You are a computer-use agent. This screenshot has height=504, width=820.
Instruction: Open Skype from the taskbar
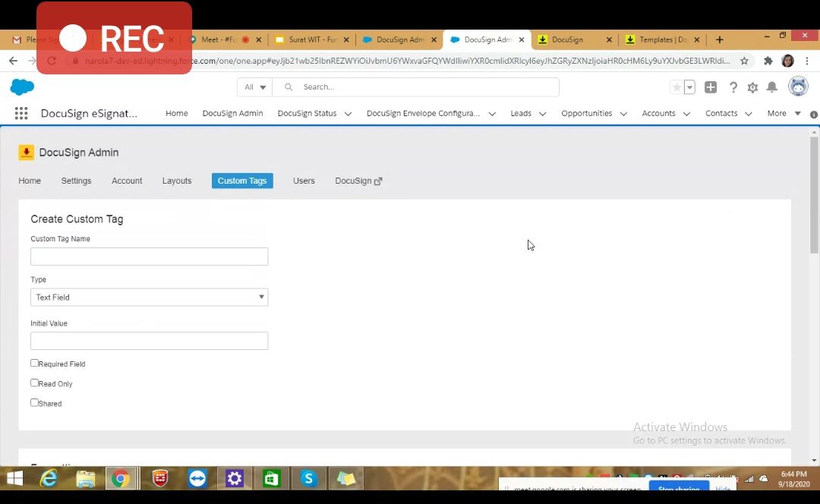pyautogui.click(x=308, y=478)
